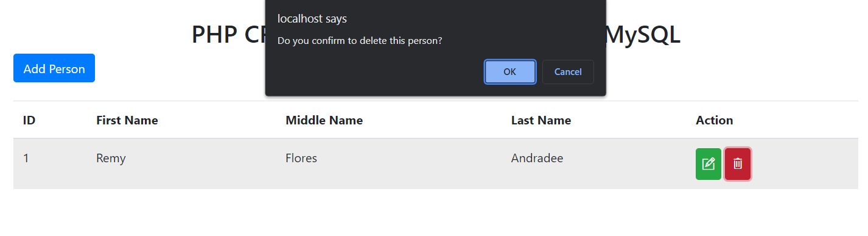868x236 pixels.
Task: Select the Action column header
Action: point(715,120)
